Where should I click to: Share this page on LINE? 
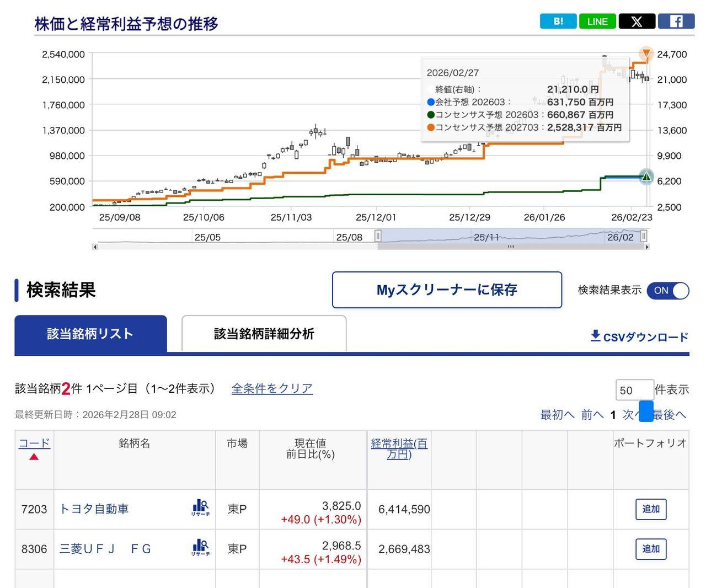click(x=597, y=22)
